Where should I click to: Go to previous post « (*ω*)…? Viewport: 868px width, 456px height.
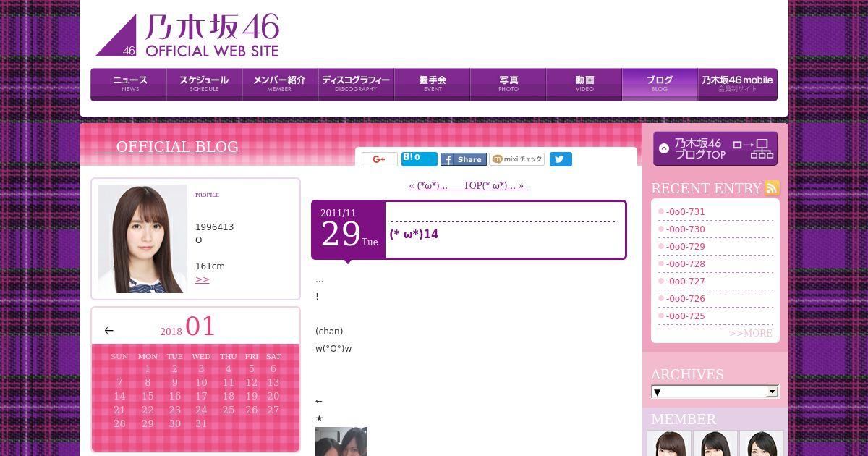coord(428,186)
